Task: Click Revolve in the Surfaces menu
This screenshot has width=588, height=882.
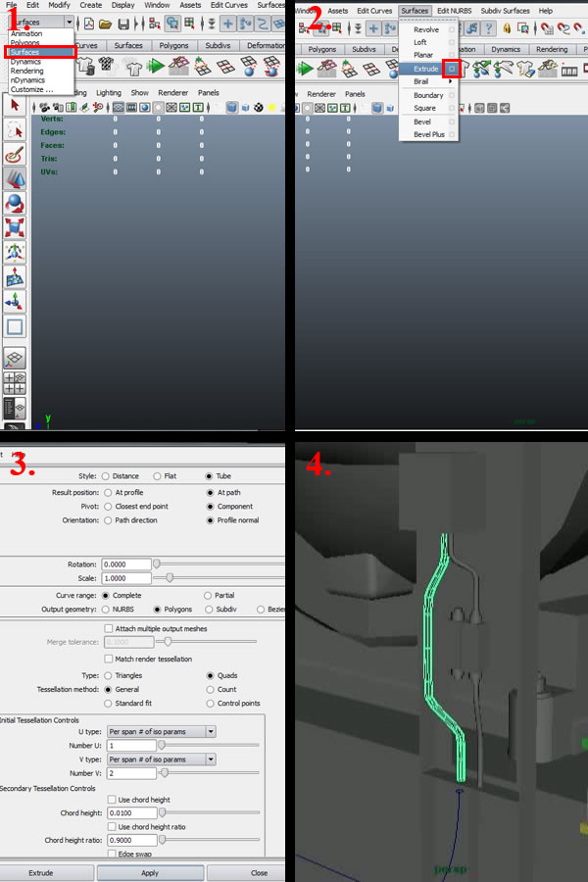Action: (426, 29)
